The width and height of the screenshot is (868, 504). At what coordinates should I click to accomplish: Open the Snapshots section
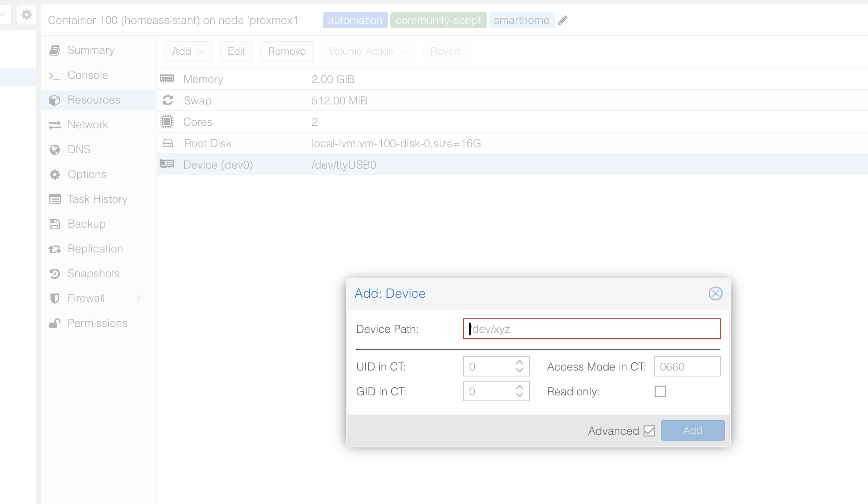point(93,273)
